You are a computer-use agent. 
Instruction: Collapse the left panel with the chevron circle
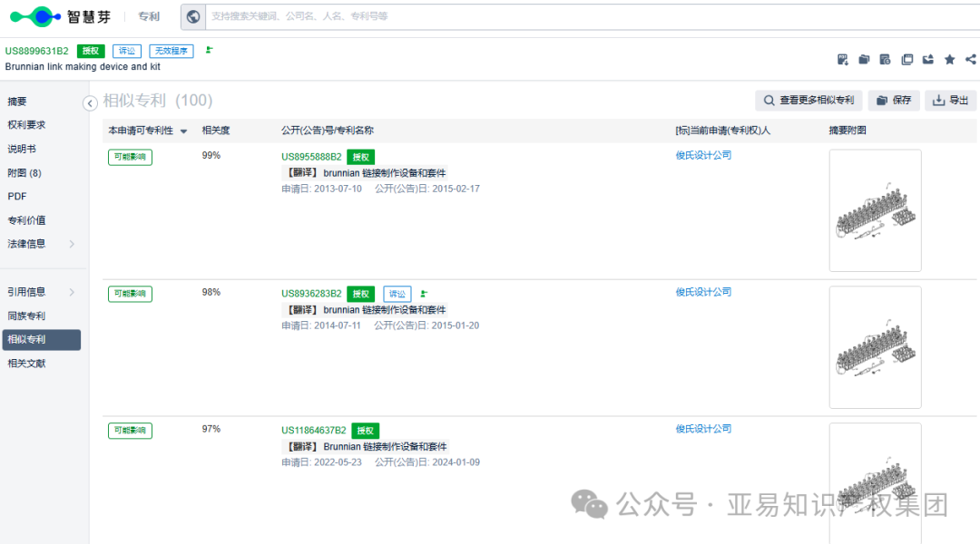tap(89, 103)
